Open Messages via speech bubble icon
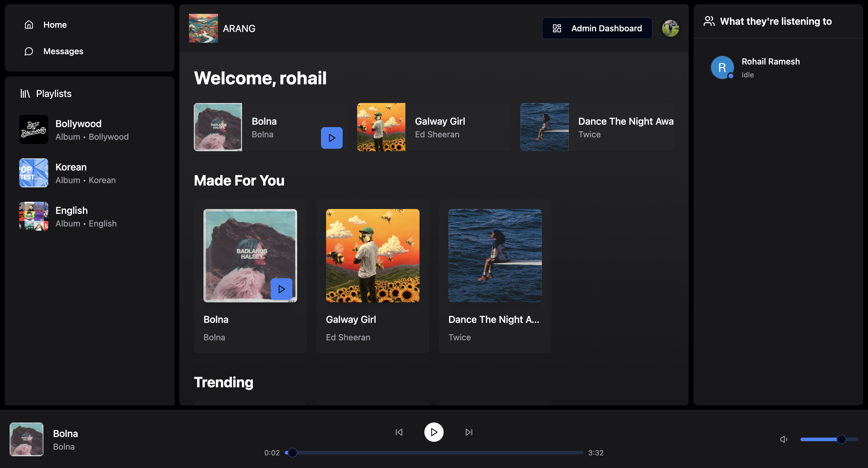868x468 pixels. (29, 51)
